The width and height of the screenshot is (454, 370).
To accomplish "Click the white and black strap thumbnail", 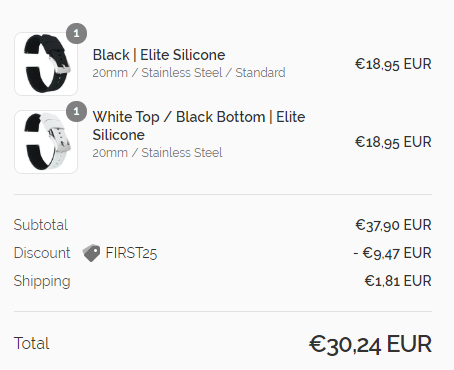I will click(x=46, y=142).
